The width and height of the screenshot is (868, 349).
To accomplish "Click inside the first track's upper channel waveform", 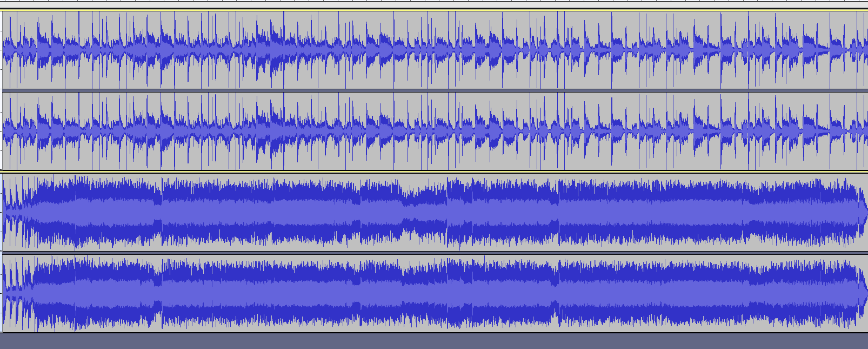I will (435, 49).
